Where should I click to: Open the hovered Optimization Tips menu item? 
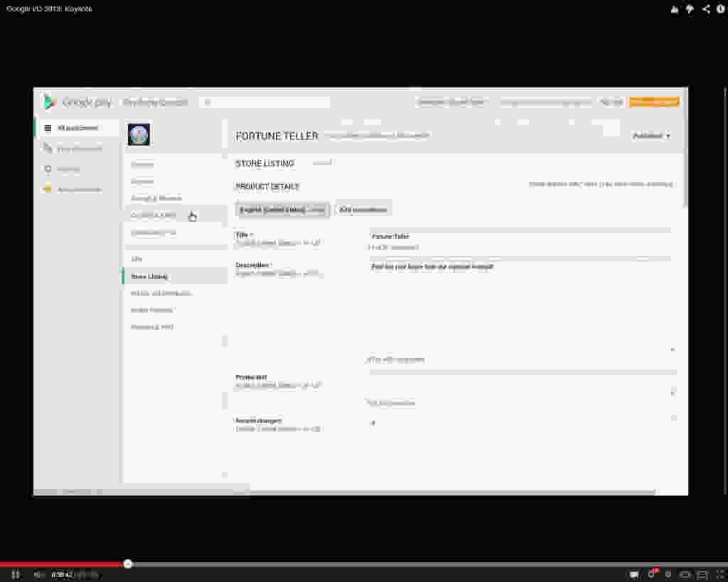175,215
